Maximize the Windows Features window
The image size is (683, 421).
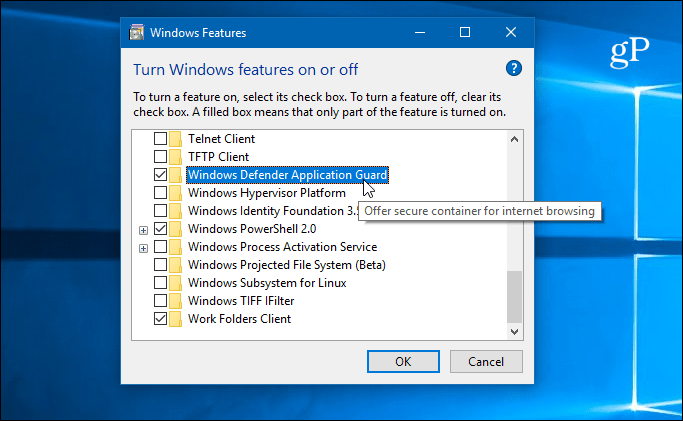(x=465, y=33)
